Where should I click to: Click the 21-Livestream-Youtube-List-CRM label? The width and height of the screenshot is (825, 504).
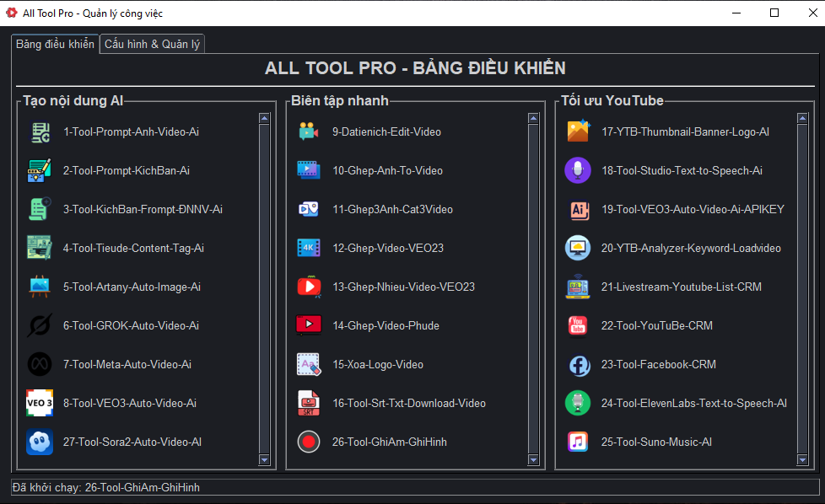tap(682, 287)
